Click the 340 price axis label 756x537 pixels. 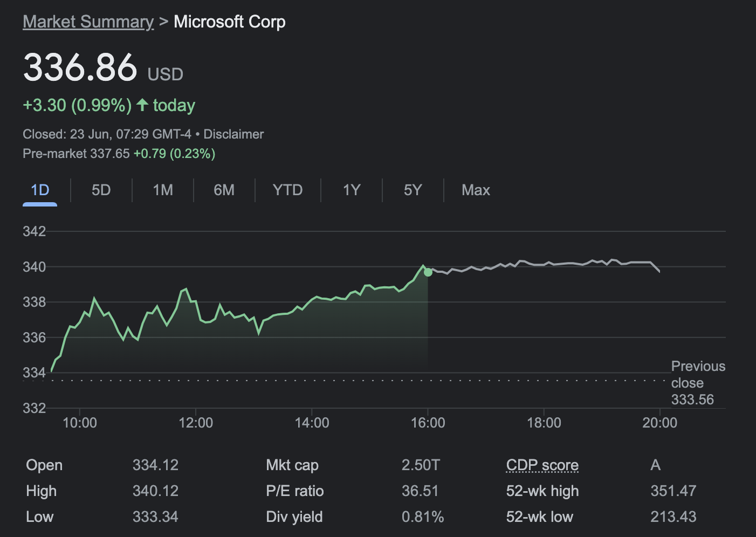pos(35,266)
